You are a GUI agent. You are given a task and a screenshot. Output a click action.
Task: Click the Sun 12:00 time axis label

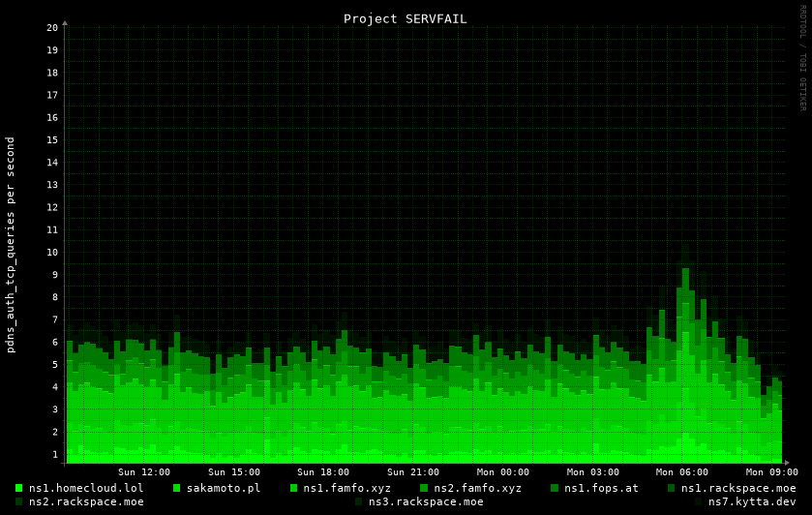(x=144, y=472)
